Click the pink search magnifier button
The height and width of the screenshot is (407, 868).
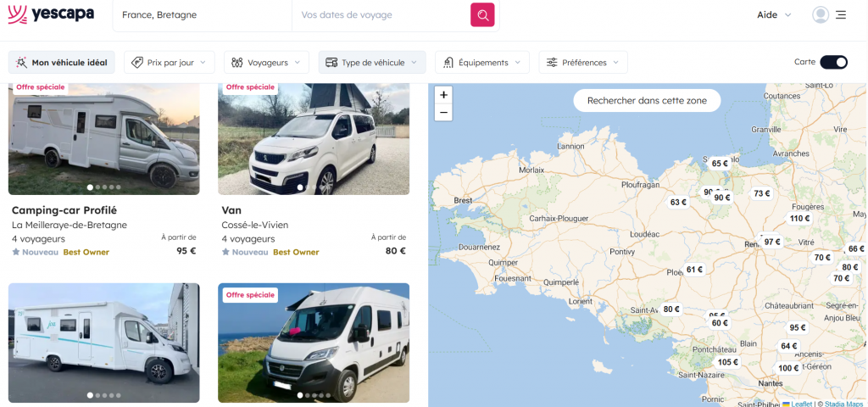[x=482, y=15]
